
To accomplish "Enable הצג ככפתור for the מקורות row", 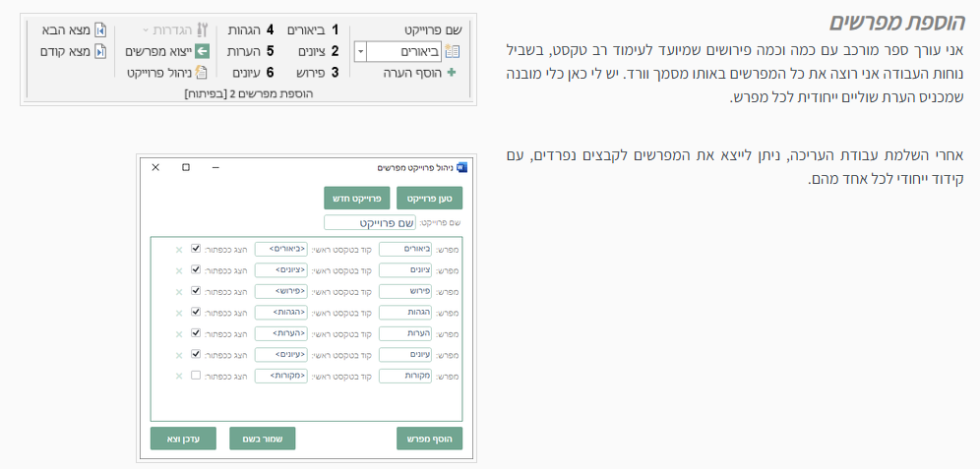I will point(196,376).
